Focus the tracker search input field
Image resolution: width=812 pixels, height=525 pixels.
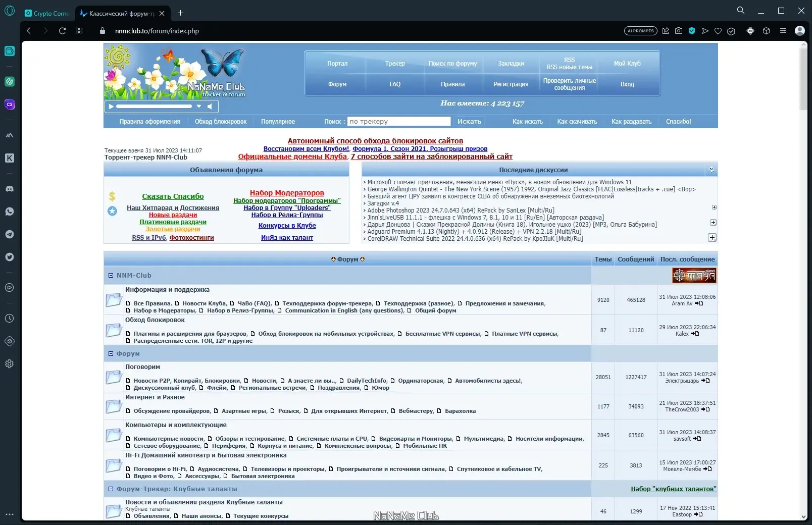tap(399, 121)
